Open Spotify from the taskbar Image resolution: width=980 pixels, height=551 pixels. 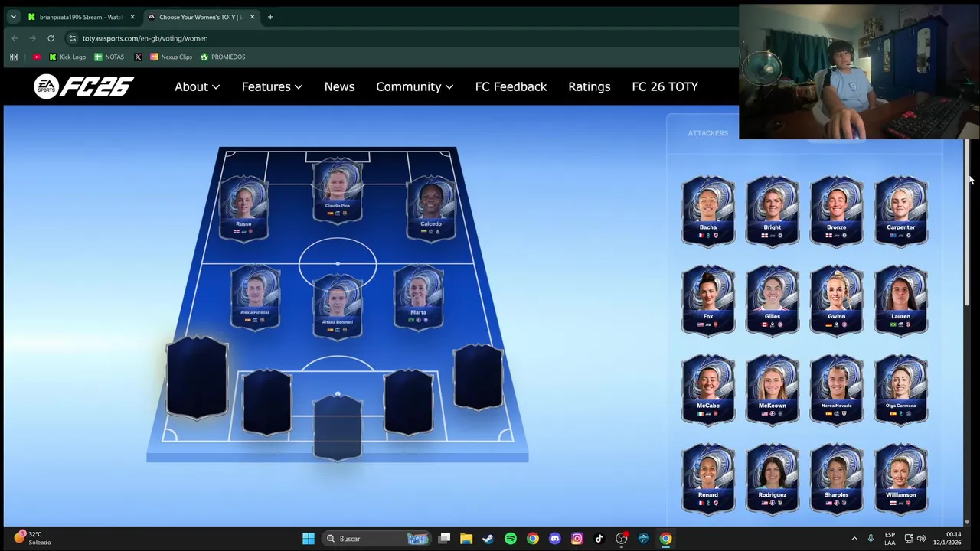click(511, 539)
